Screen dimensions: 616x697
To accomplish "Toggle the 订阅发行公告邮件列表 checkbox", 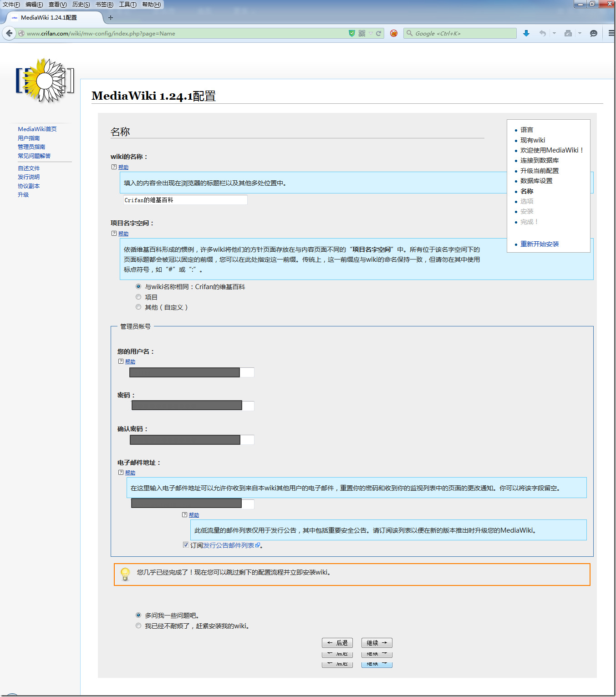I will [186, 545].
